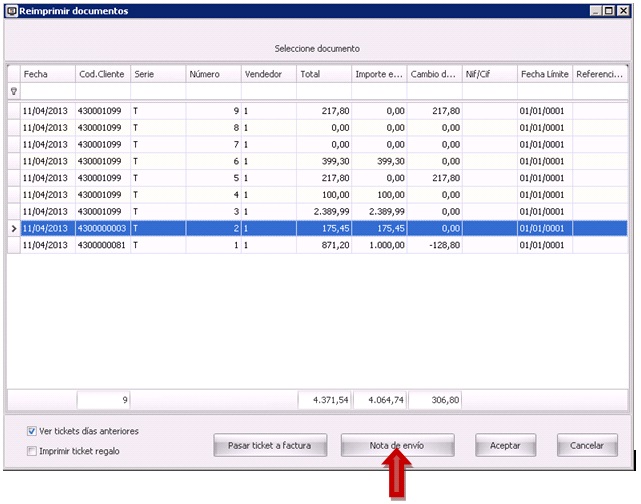Viewport: 641px width, 504px height.
Task: Click the current row indicator arrow
Action: 13,229
